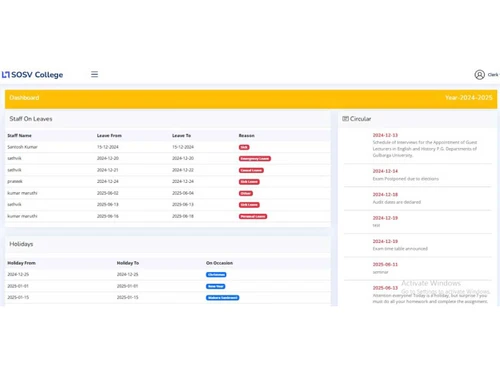Click the 15-12-2024 Leave From date
500x375 pixels.
click(108, 147)
